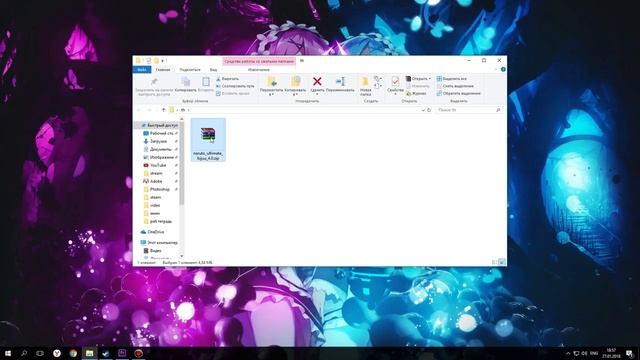
Task: Click the Copy icon in the clipboard group
Action: click(x=186, y=82)
